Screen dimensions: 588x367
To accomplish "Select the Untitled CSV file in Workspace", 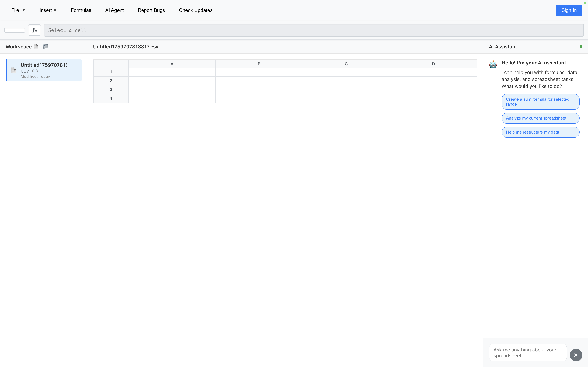I will coord(44,70).
